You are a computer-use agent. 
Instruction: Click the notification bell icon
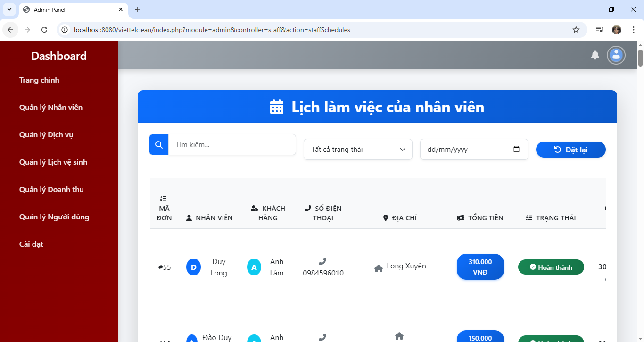point(595,55)
